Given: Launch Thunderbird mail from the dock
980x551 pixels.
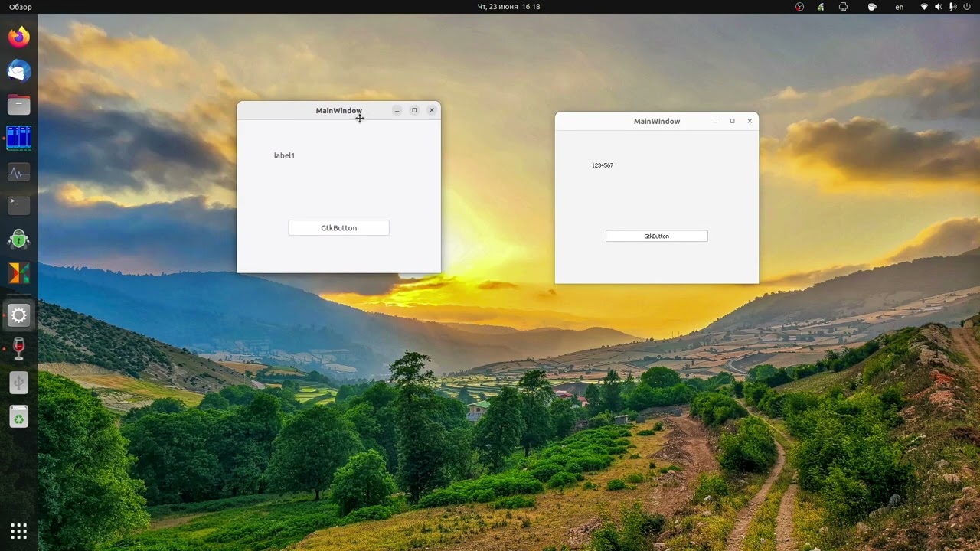Looking at the screenshot, I should pos(18,71).
